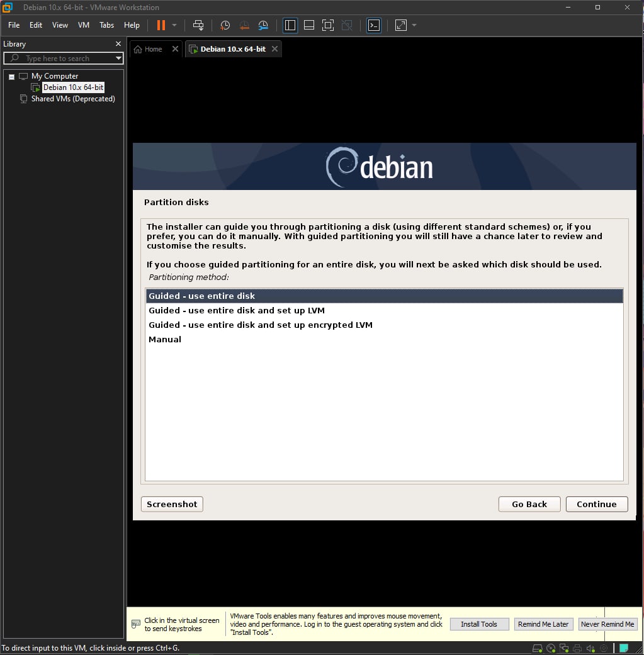Screen dimensions: 644x655
Task: Open the stretch options dropdown arrow
Action: [x=414, y=25]
